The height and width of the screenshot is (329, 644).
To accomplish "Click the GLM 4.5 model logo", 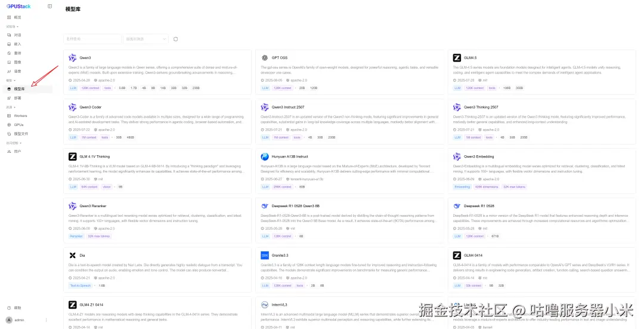I will (x=457, y=57).
